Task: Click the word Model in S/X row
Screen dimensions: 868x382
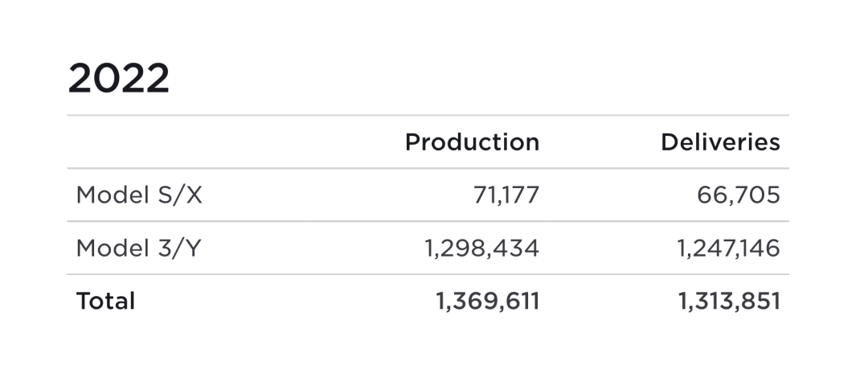Action: pos(113,195)
